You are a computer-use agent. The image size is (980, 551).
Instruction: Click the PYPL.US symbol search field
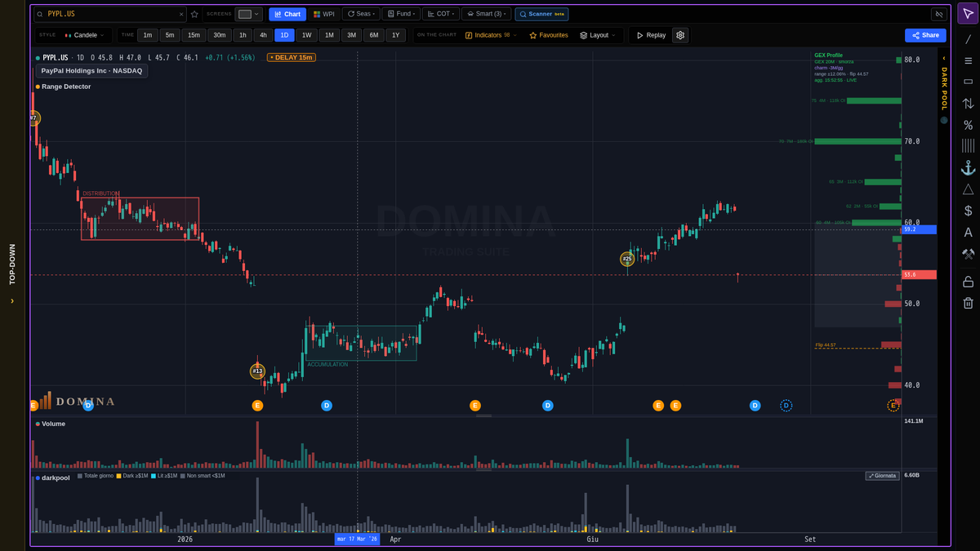pyautogui.click(x=110, y=14)
